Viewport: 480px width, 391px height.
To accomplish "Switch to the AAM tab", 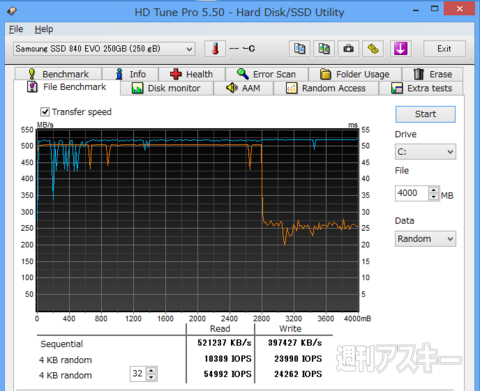I will 243,88.
